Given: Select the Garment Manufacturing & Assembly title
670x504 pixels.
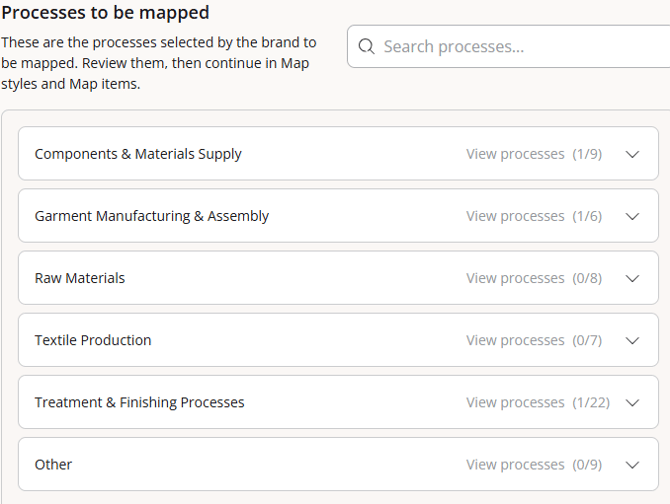Looking at the screenshot, I should coord(152,216).
